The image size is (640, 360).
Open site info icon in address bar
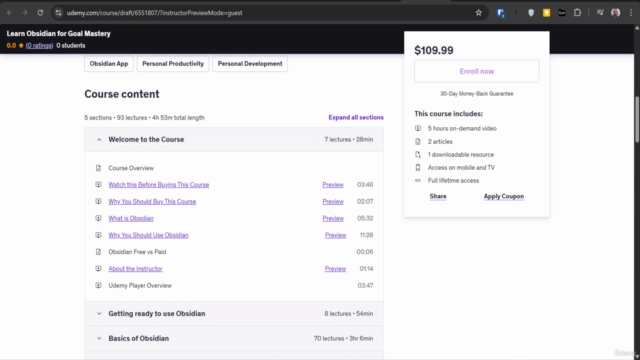tap(58, 13)
